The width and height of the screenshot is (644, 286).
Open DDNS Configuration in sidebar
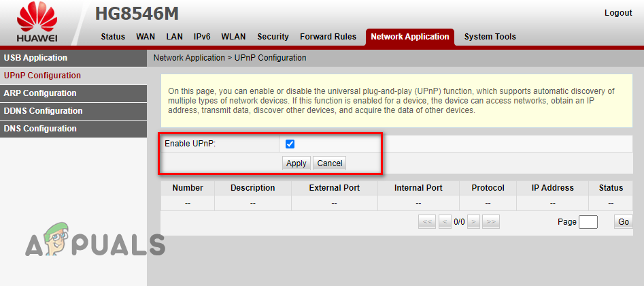coord(73,111)
